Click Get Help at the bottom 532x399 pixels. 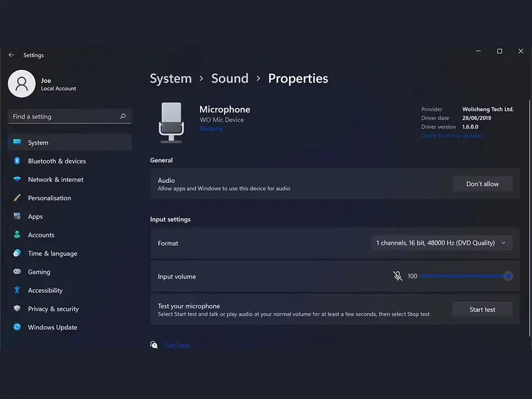177,345
